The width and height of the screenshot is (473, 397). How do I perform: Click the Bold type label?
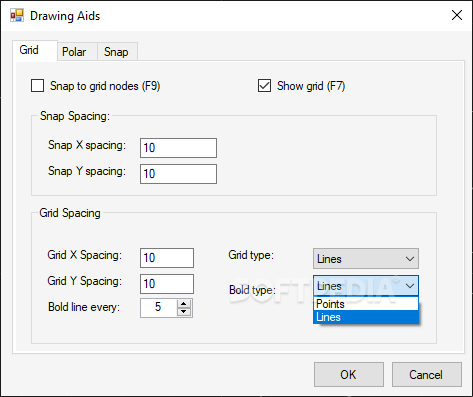coord(252,290)
